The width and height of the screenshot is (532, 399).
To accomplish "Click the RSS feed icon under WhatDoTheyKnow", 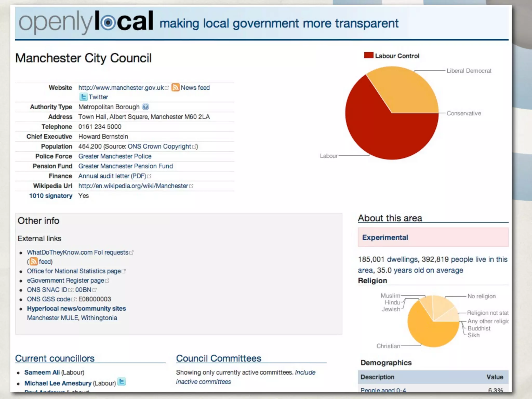I will click(34, 262).
